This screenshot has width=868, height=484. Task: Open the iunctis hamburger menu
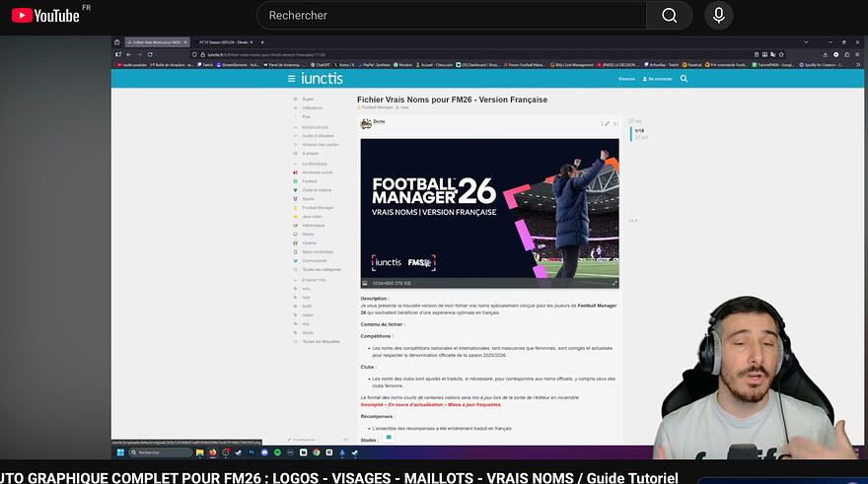click(x=291, y=78)
